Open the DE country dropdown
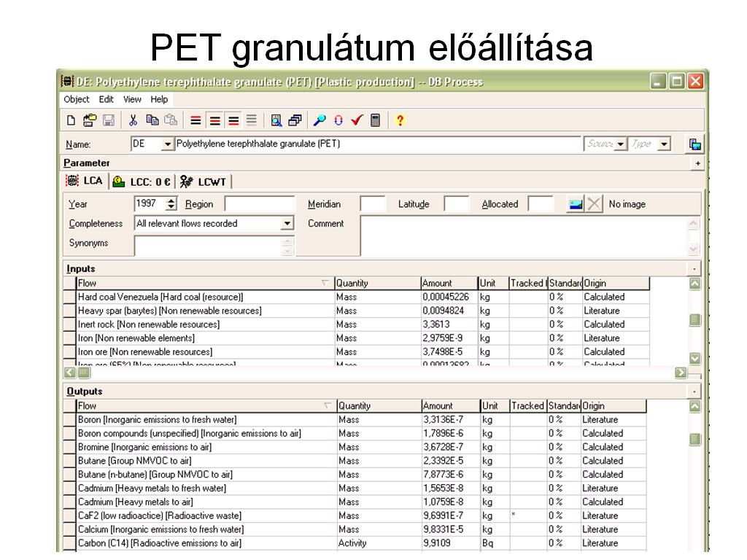This screenshot has height=560, width=747. point(167,144)
